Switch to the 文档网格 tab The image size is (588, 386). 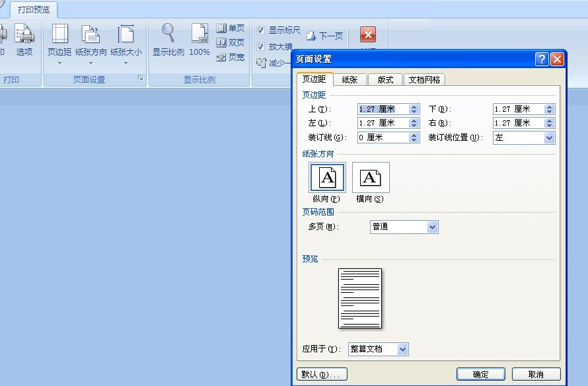425,79
